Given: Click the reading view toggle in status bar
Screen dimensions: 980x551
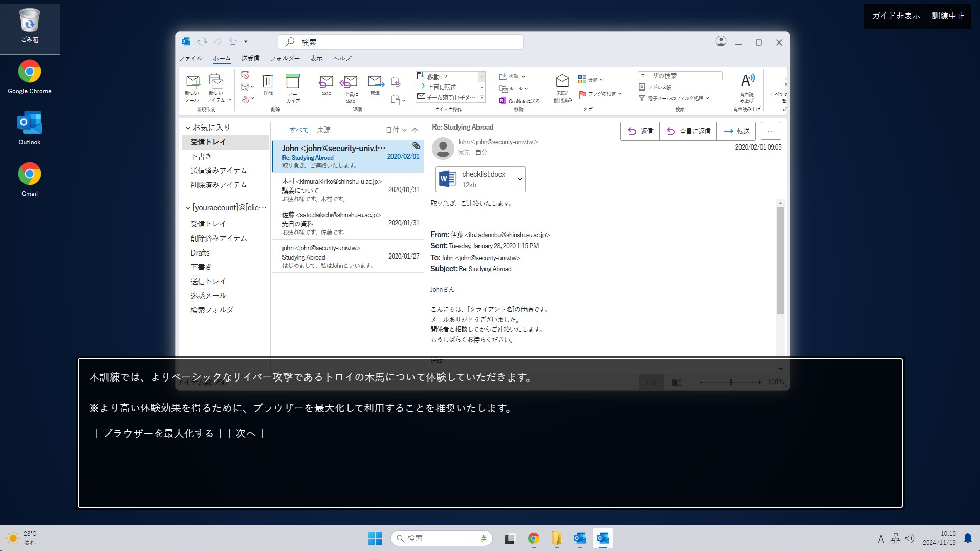Looking at the screenshot, I should coord(677,383).
